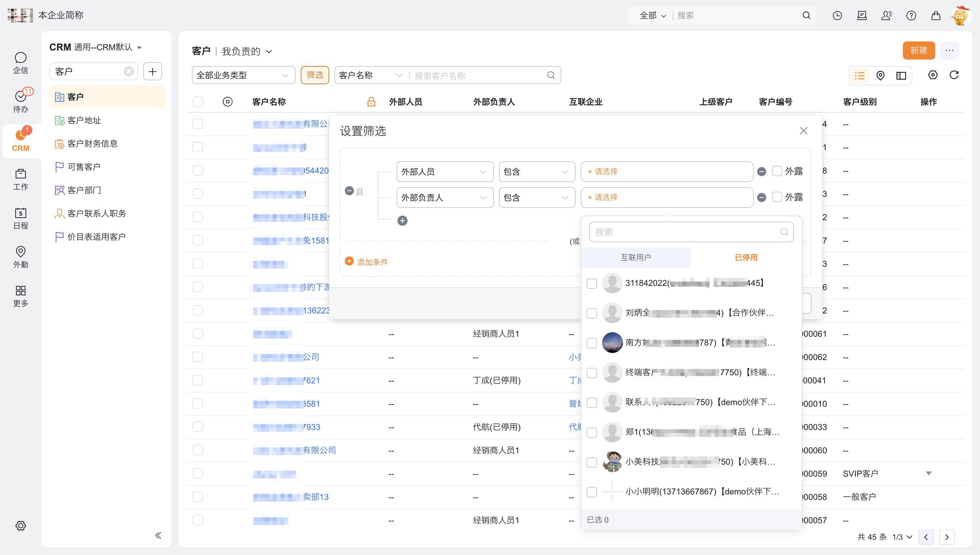Collapse the left CRM menu panel
The height and width of the screenshot is (555, 980).
158,535
